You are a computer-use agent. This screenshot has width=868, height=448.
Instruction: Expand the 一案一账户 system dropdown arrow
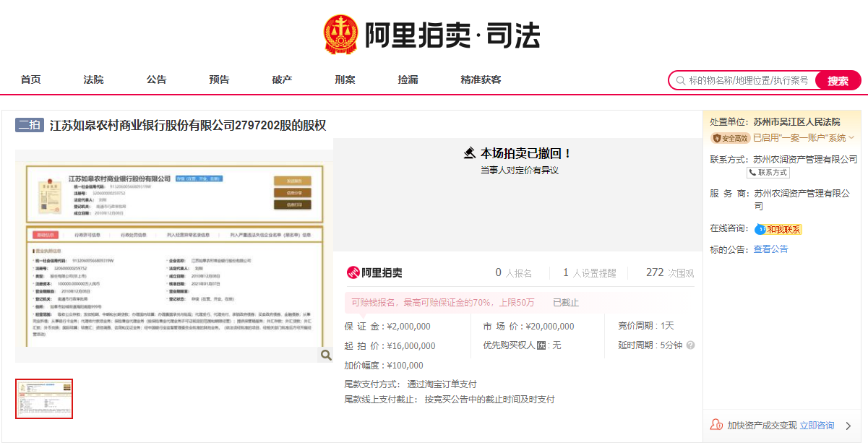point(851,138)
